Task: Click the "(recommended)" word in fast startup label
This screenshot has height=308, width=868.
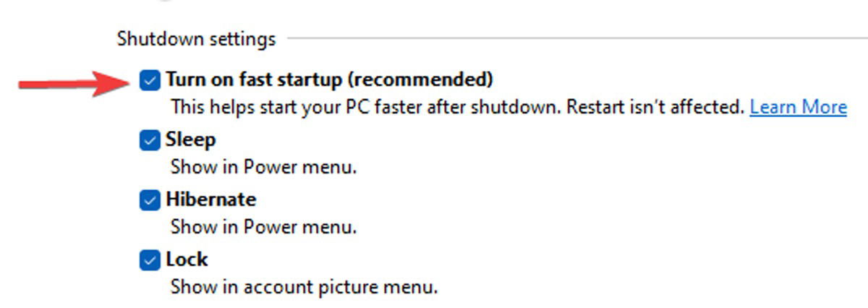Action: (425, 79)
